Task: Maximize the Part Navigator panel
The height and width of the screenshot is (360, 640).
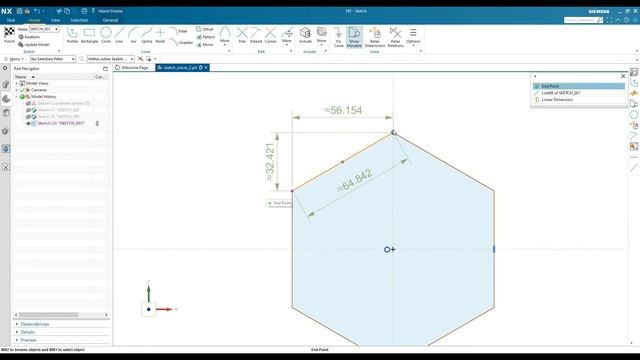Action: click(x=105, y=69)
